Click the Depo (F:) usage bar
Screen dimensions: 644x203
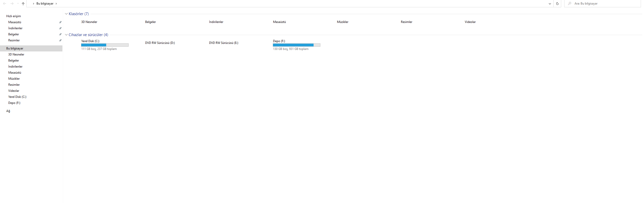pos(296,45)
